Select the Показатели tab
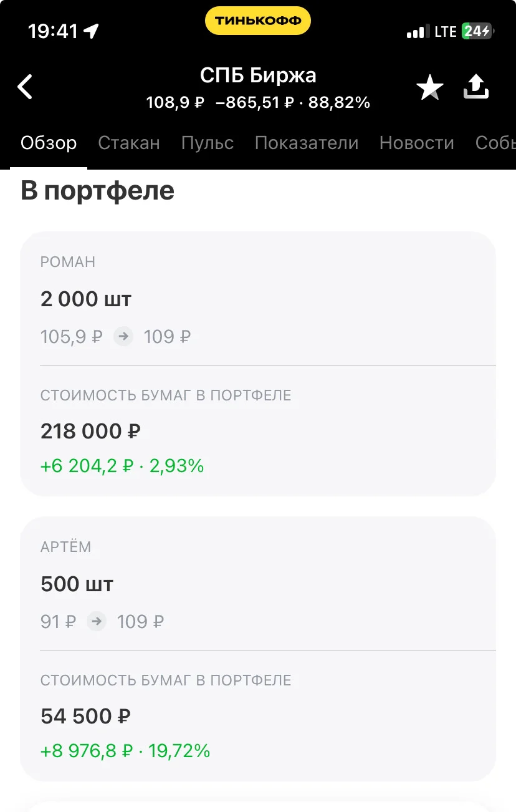 pos(307,143)
